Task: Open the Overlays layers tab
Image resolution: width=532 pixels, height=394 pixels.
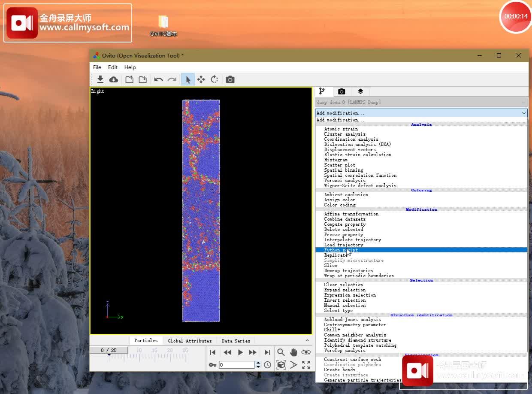Action: tap(360, 91)
